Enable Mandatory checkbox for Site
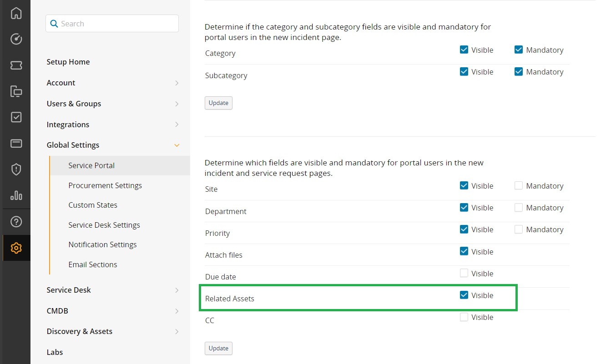 coord(519,186)
